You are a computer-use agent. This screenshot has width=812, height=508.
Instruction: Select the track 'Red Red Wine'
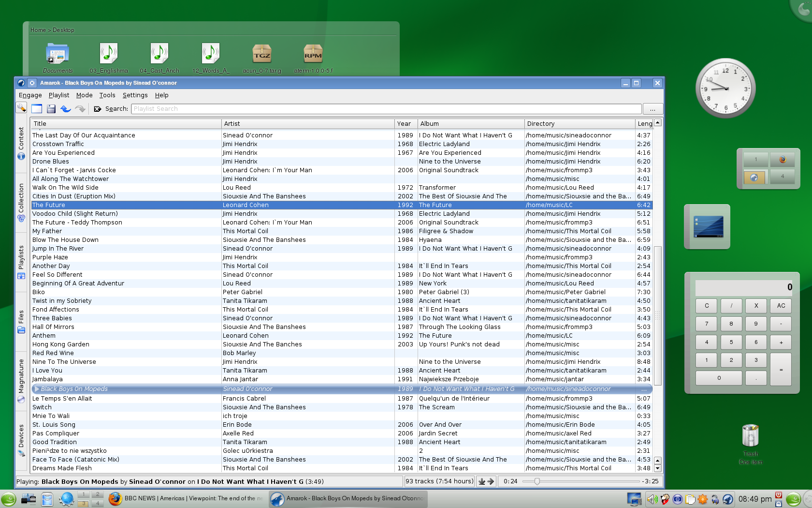point(342,353)
